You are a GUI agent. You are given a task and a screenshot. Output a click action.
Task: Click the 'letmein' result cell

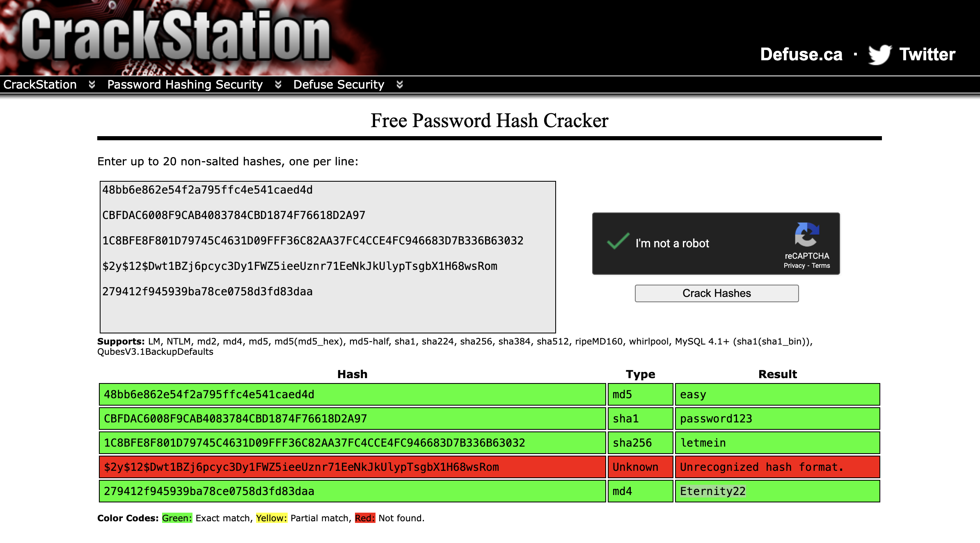click(778, 443)
